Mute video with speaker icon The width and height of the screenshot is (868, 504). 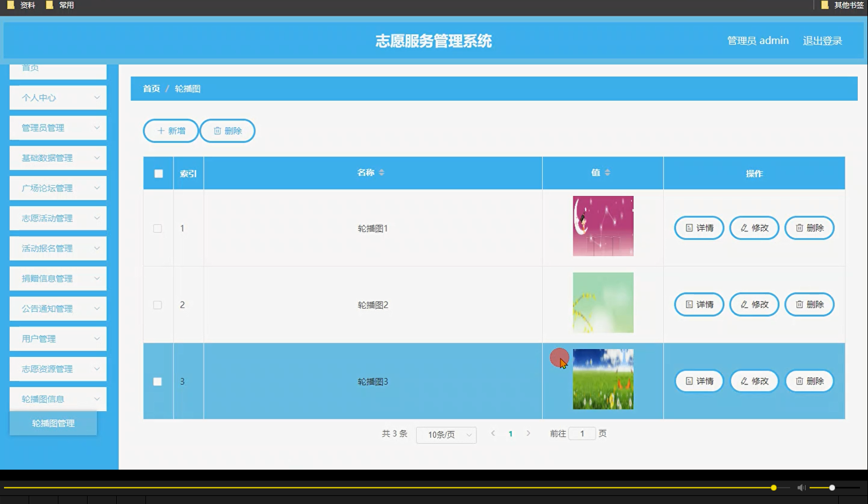pos(801,487)
